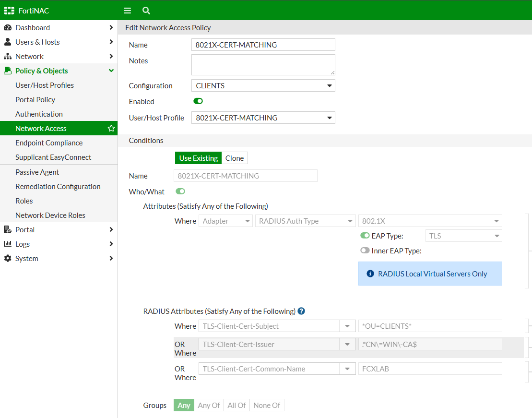
Task: Select the Any Of groups option
Action: [209, 405]
